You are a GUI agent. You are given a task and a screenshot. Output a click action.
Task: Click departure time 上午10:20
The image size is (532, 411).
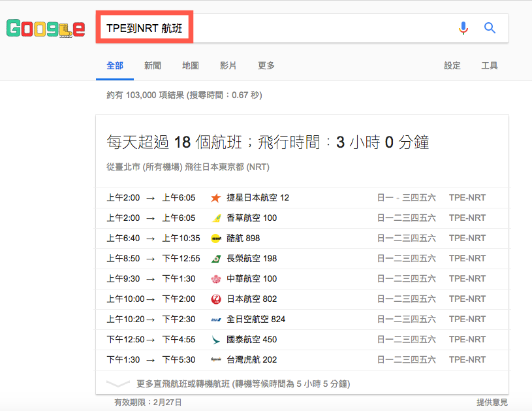[x=125, y=320]
